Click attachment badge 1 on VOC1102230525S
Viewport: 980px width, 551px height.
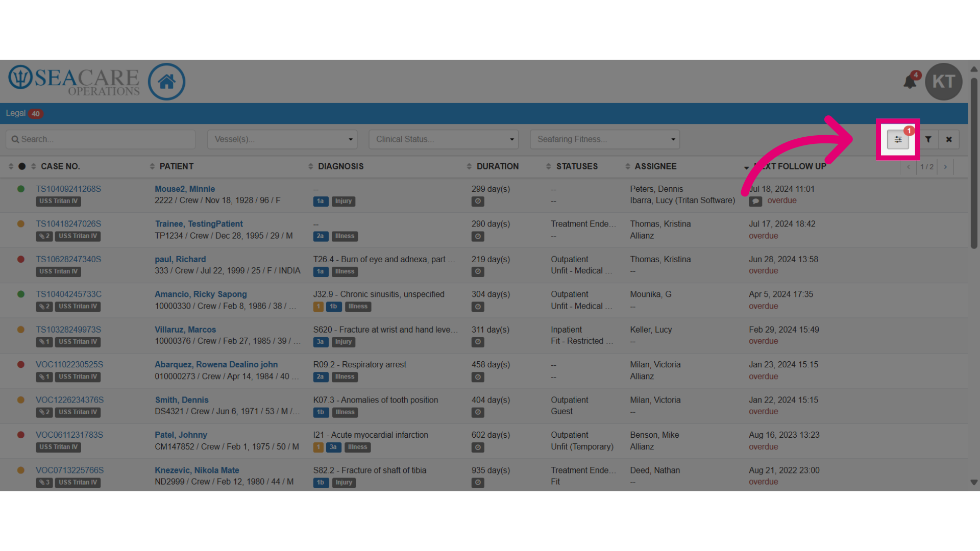(x=44, y=377)
